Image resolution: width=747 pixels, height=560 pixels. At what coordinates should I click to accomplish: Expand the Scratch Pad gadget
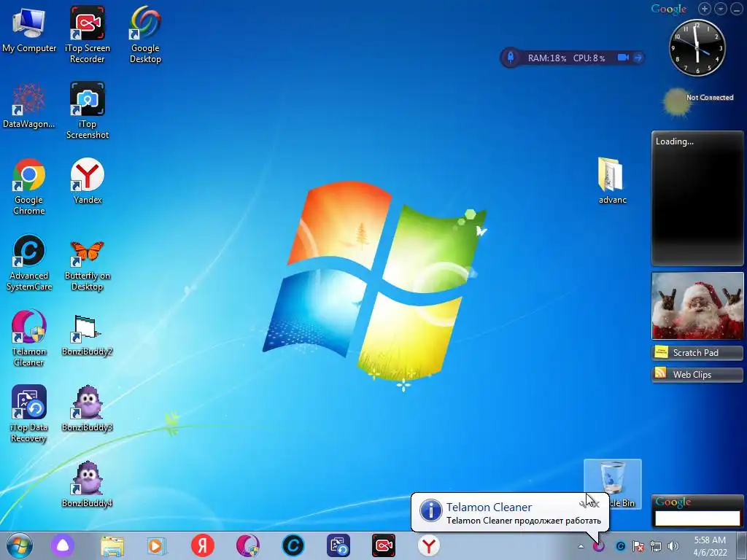pyautogui.click(x=697, y=353)
